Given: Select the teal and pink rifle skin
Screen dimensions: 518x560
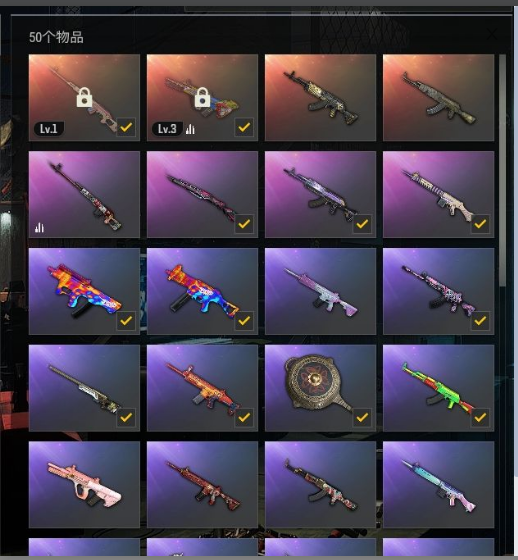Looking at the screenshot, I should click(438, 484).
